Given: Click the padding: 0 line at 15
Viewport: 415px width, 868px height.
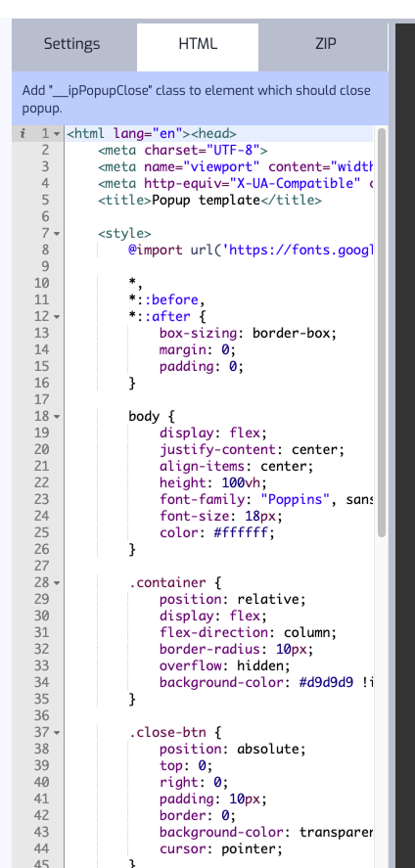Looking at the screenshot, I should (x=202, y=366).
